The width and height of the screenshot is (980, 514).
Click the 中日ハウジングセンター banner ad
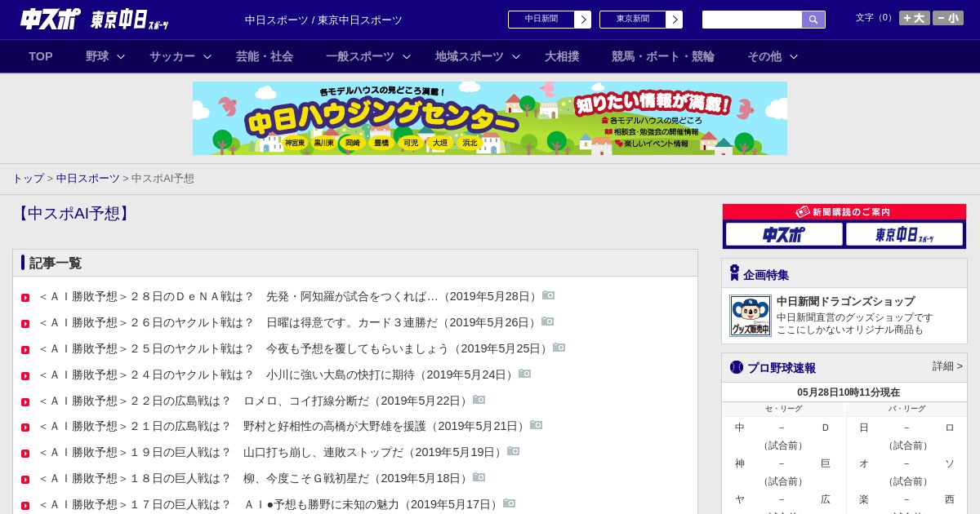(490, 118)
